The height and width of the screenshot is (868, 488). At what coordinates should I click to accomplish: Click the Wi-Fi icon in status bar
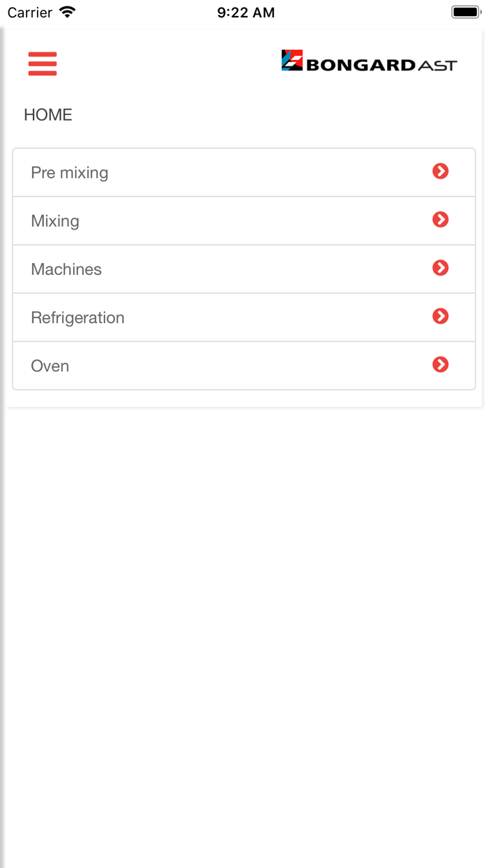pos(68,12)
